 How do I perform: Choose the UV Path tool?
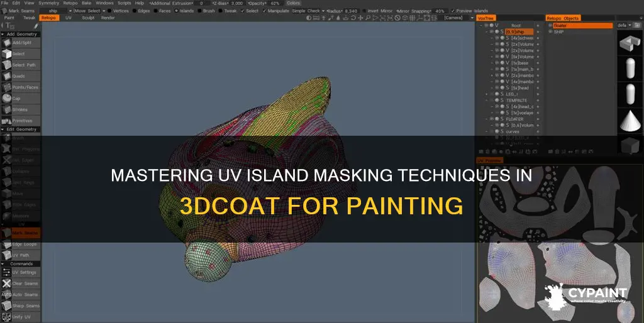[x=21, y=255]
